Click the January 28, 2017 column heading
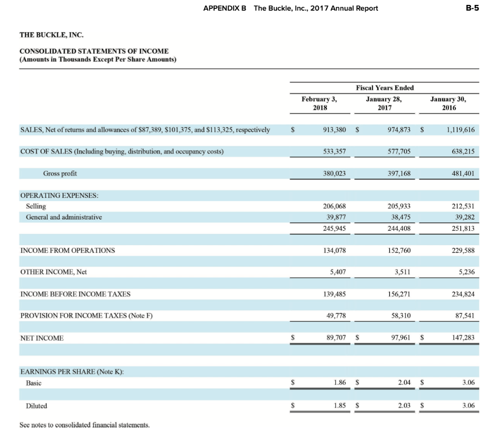Image resolution: width=504 pixels, height=443 pixels. [384, 103]
